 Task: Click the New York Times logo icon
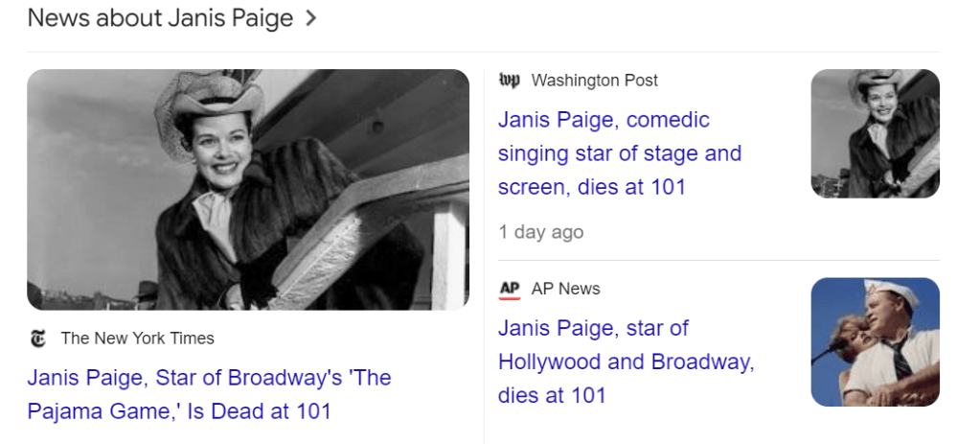[38, 338]
